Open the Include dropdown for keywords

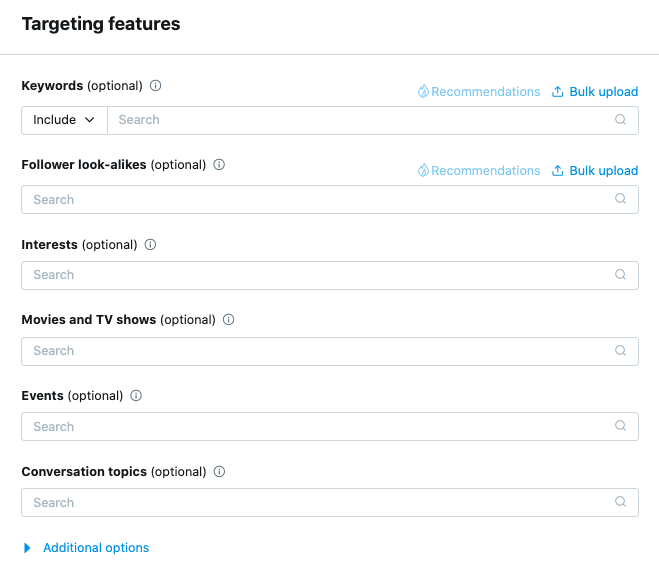pyautogui.click(x=64, y=120)
